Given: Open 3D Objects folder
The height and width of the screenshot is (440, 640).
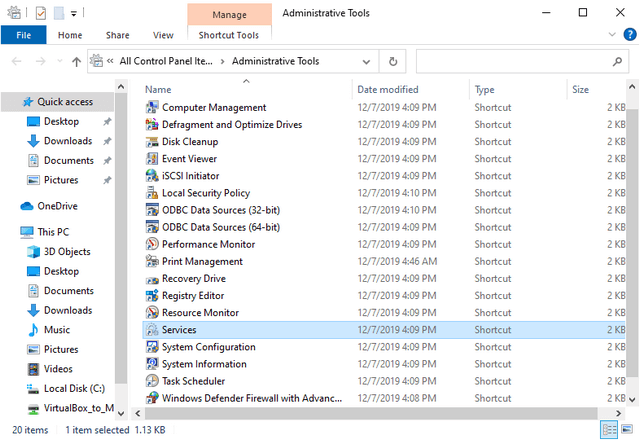Looking at the screenshot, I should tap(67, 251).
